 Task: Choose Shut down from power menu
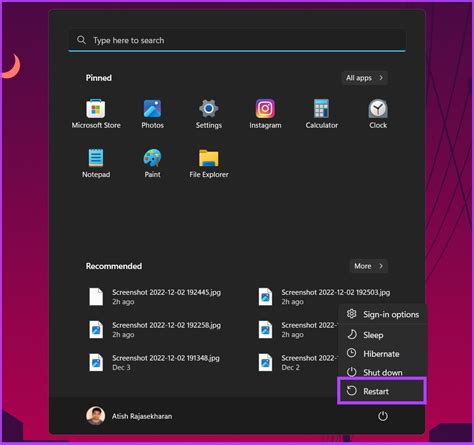(382, 372)
